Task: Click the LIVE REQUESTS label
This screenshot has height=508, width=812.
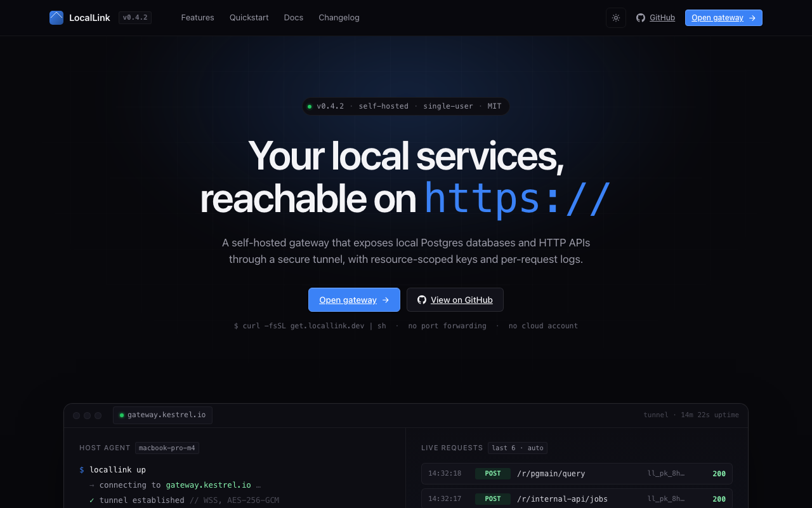Action: coord(452,448)
